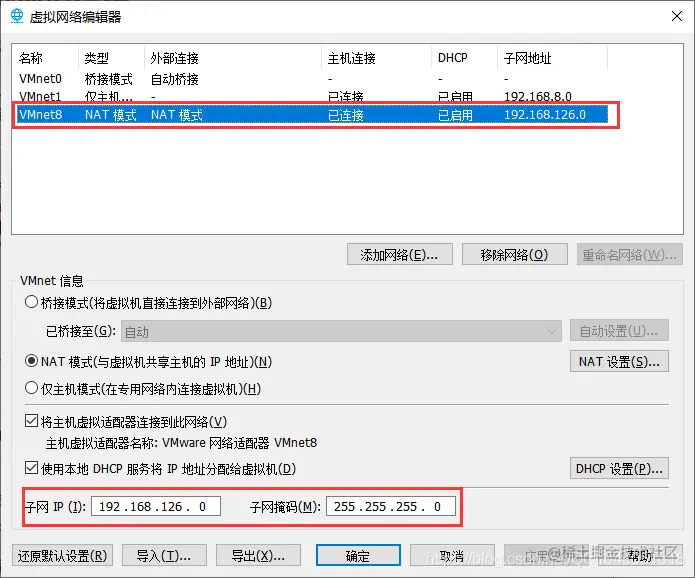Select the VMnet8 row in the list
This screenshot has width=695, height=578.
312,115
